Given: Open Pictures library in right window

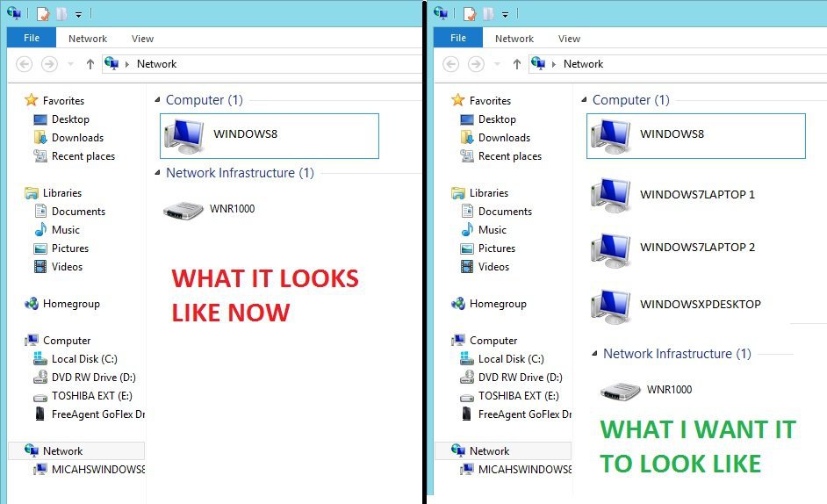Looking at the screenshot, I should click(488, 248).
